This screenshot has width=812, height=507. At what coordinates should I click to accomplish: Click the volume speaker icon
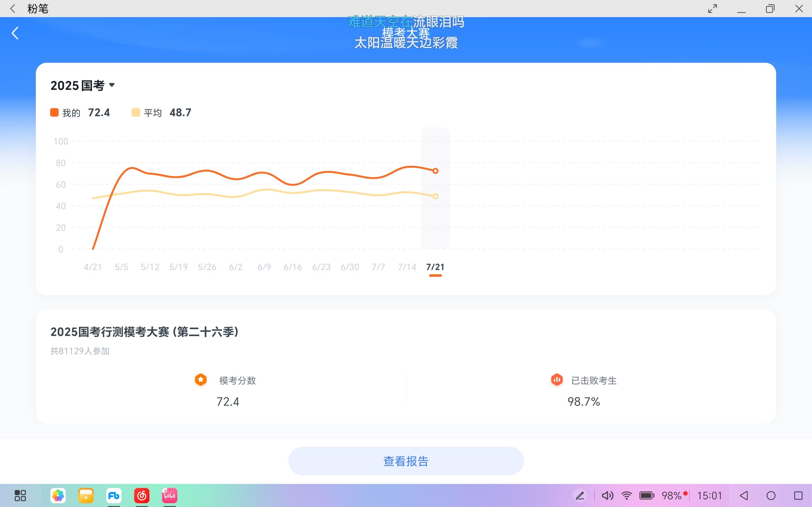point(607,495)
